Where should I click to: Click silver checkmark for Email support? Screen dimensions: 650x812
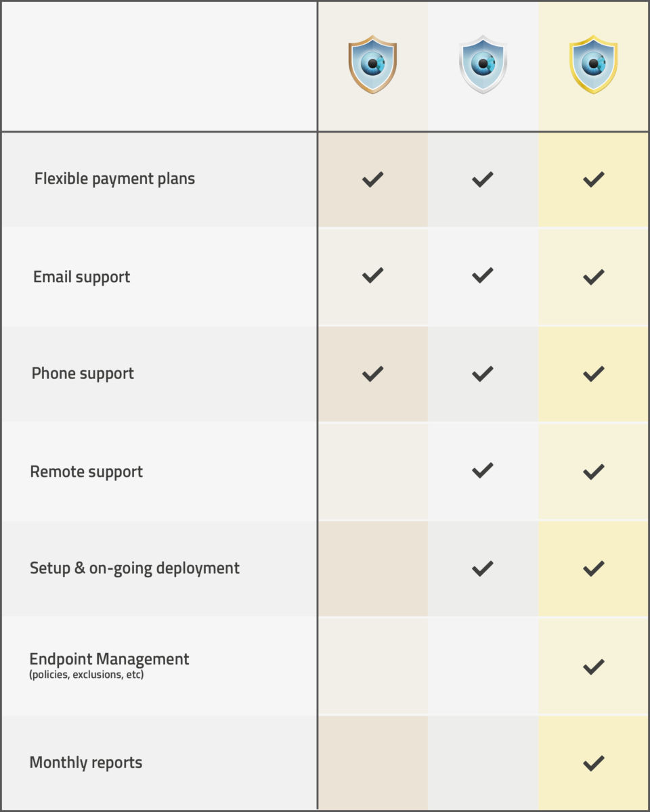coord(483,275)
